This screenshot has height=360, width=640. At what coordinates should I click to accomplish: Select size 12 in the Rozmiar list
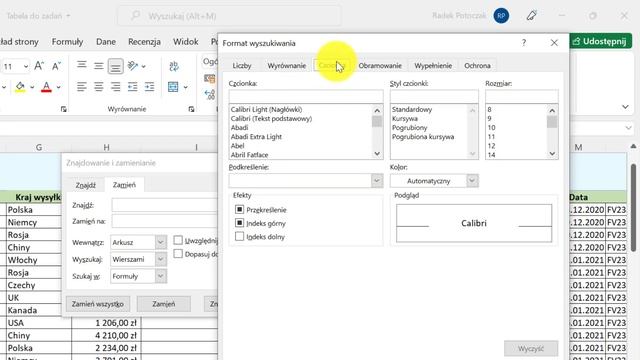coord(491,146)
